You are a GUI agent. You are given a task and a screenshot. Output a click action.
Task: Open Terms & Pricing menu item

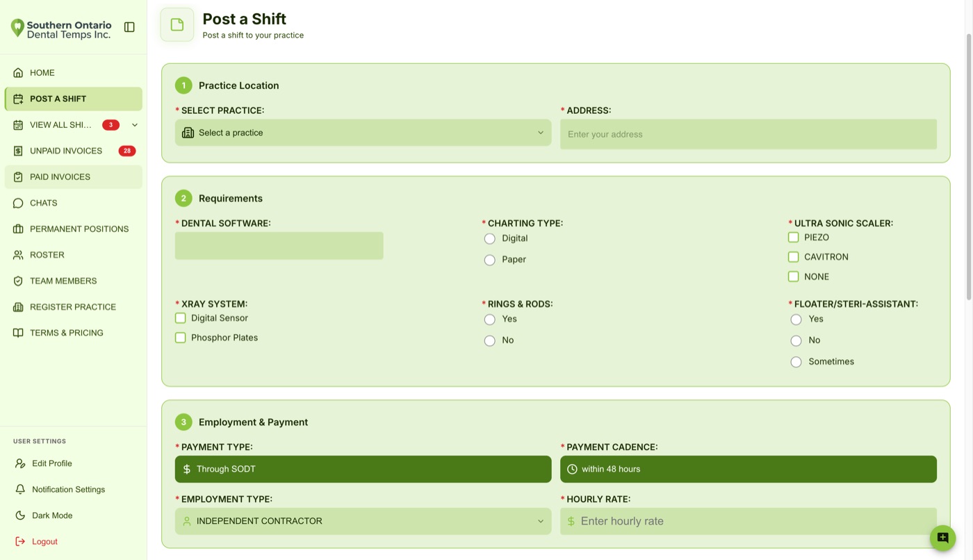(x=73, y=333)
